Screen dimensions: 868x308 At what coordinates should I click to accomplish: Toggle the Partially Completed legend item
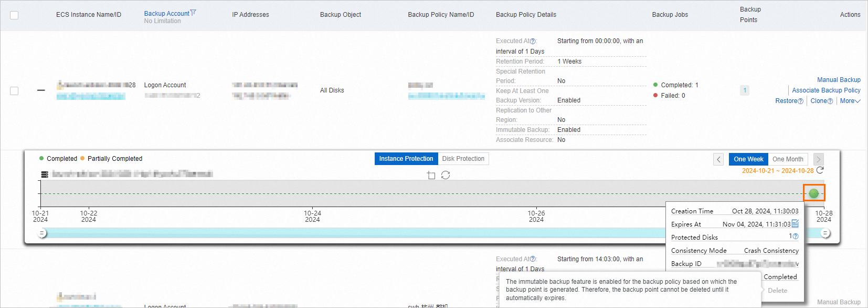(111, 159)
